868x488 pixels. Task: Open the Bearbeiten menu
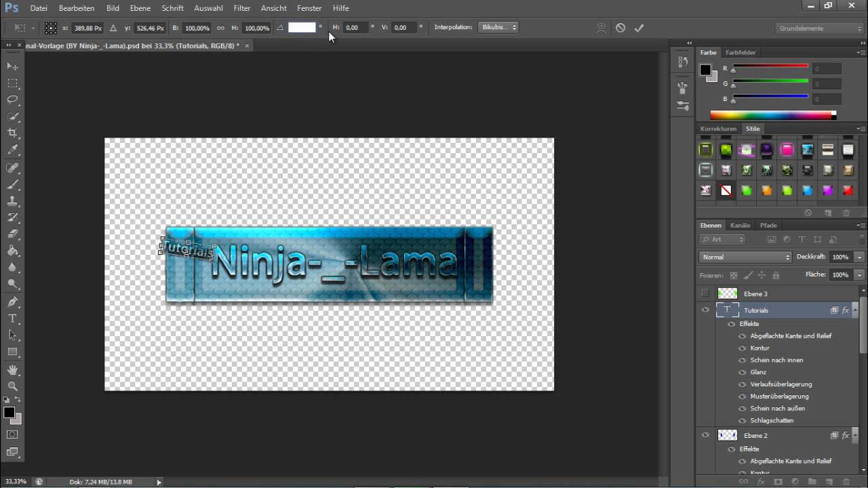pyautogui.click(x=77, y=8)
